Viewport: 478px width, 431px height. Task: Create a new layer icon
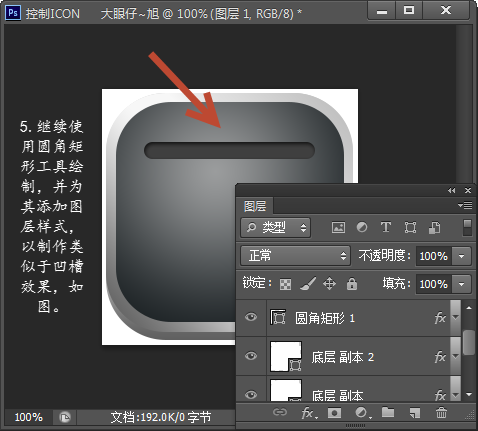415,413
